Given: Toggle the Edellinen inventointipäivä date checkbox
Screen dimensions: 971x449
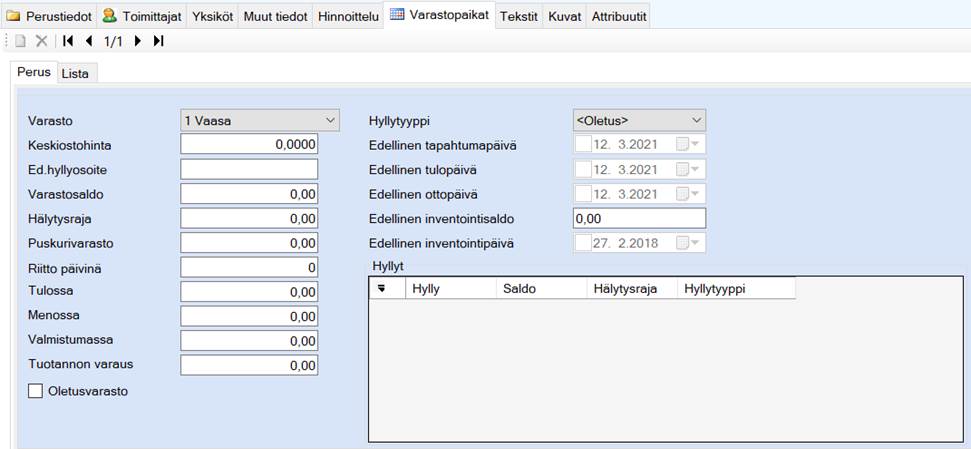Looking at the screenshot, I should click(x=583, y=243).
